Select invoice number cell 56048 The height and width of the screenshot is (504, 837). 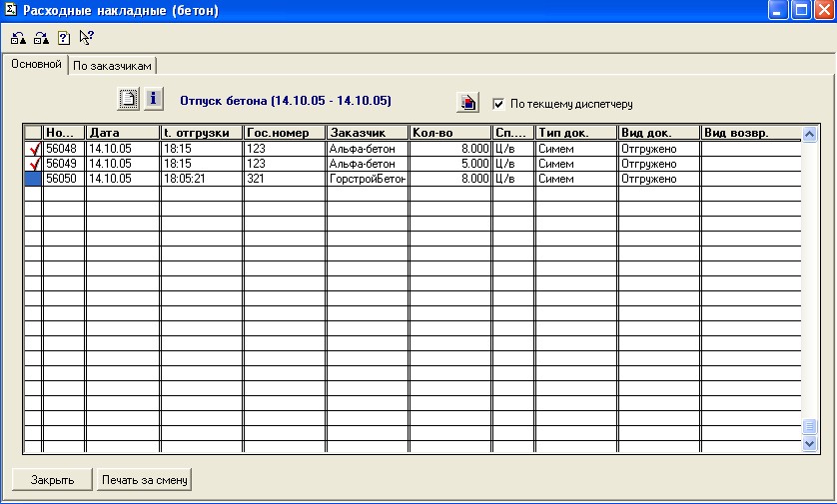pyautogui.click(x=64, y=149)
